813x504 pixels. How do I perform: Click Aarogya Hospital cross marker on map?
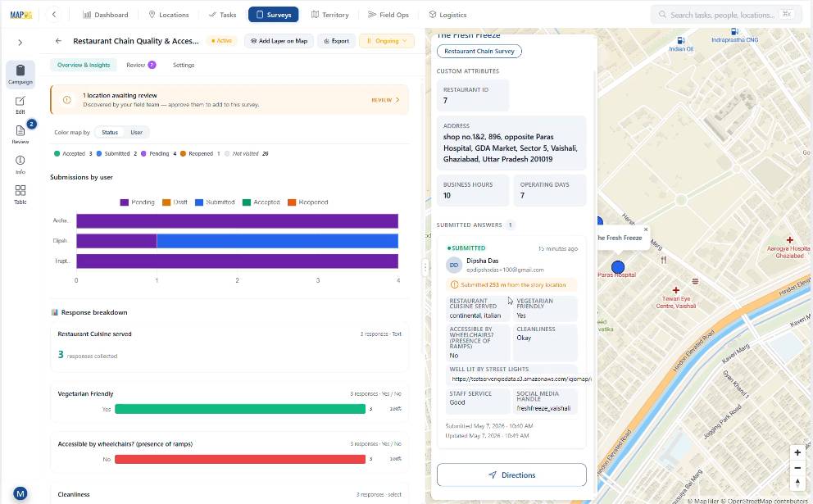pyautogui.click(x=790, y=240)
